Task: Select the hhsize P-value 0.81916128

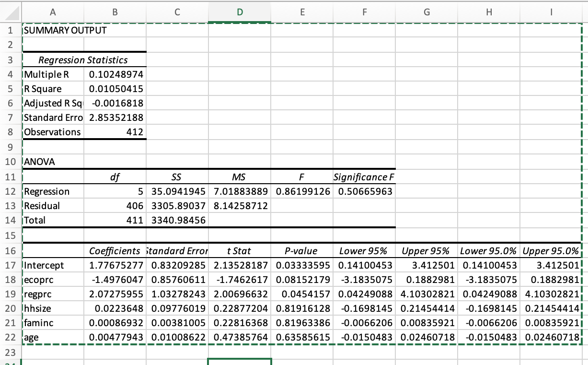Action: click(x=302, y=308)
